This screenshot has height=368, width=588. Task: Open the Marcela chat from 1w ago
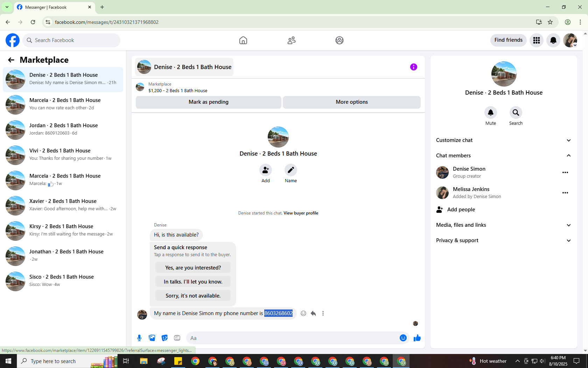[63, 180]
